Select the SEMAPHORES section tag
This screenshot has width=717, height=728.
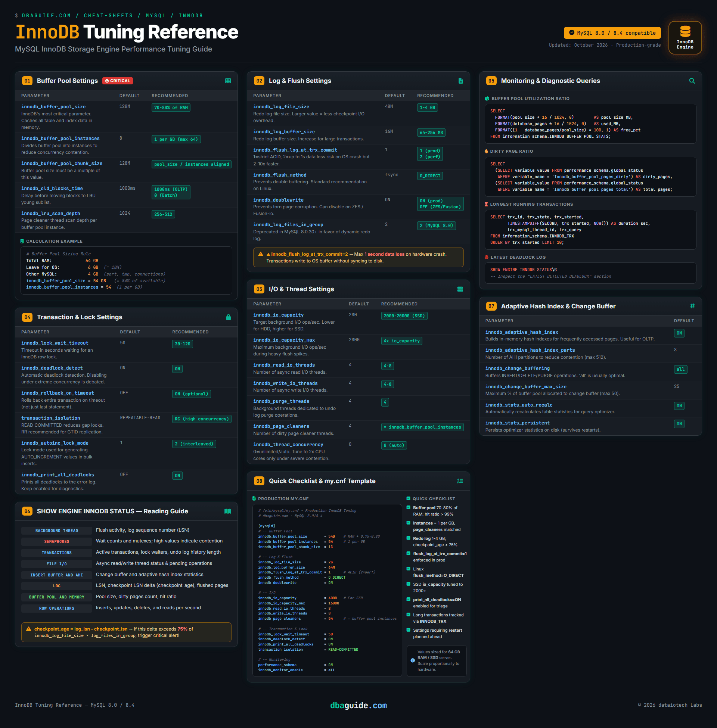56,542
